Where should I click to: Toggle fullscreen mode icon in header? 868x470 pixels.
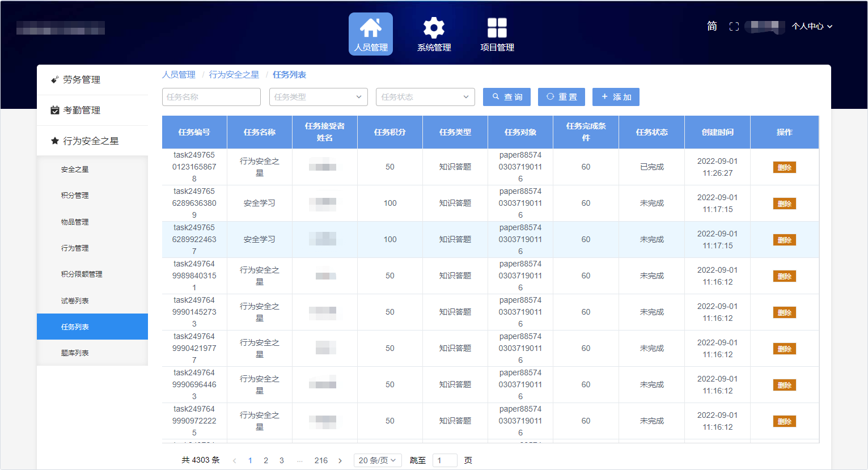tap(734, 27)
